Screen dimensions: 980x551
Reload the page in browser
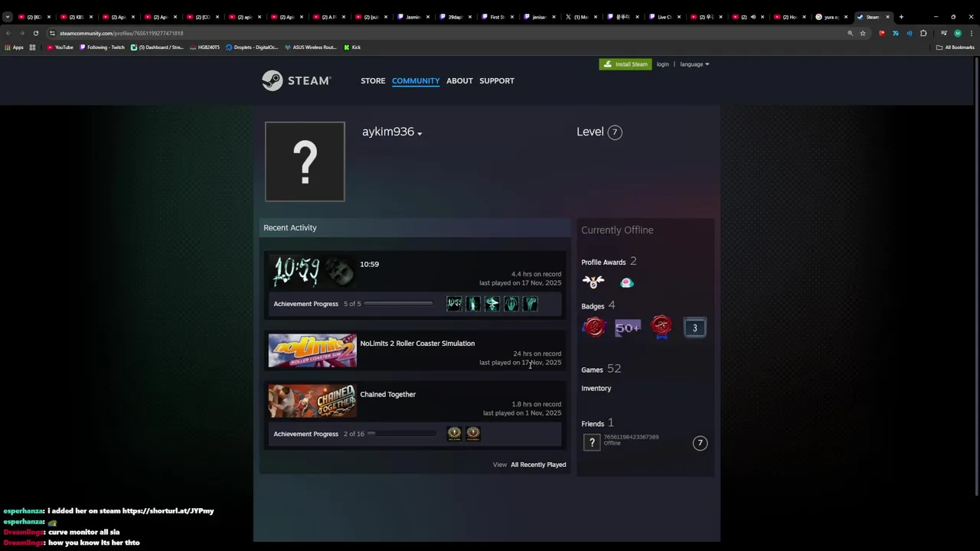35,33
